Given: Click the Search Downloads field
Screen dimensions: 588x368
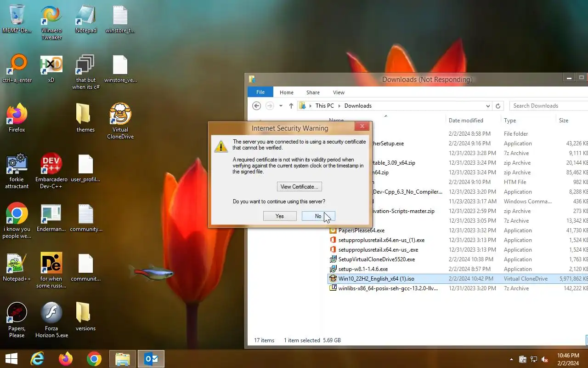Looking at the screenshot, I should 548,106.
